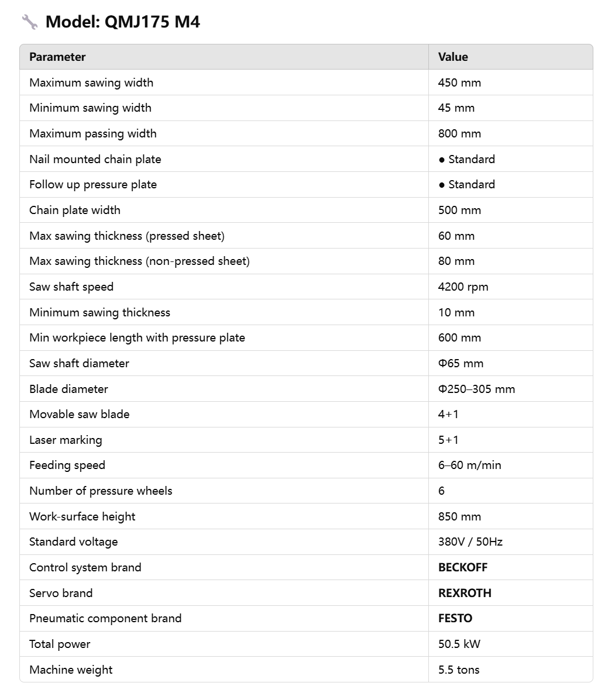Click the Laser marking 5+1 value
The image size is (615, 700).
click(x=448, y=440)
